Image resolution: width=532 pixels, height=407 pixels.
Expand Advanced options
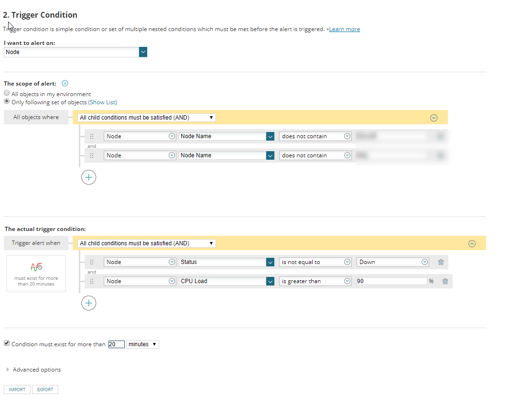coord(33,370)
